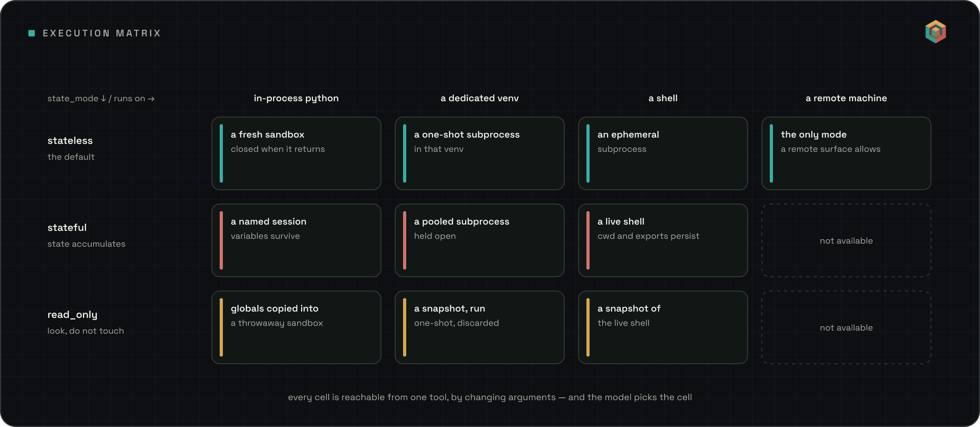Open the 'a pooled subprocess' cell
980x427 pixels.
pos(480,240)
